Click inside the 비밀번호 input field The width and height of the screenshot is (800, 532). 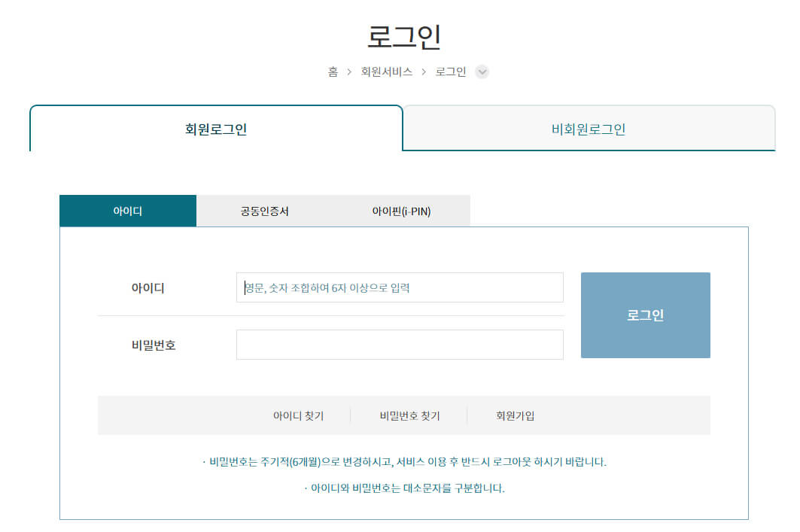tap(399, 344)
